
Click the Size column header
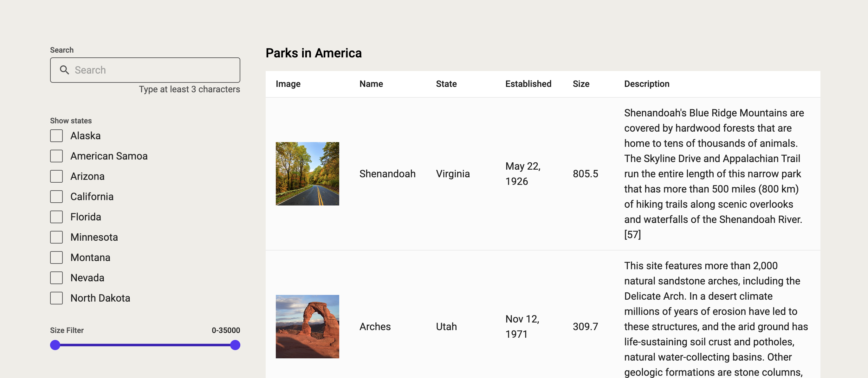pos(581,84)
